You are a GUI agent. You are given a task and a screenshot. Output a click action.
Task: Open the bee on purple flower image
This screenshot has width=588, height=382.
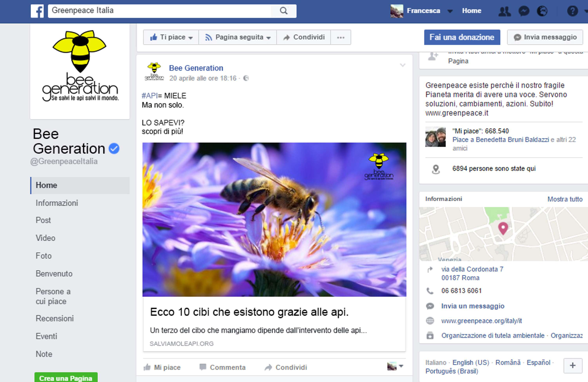coord(274,220)
